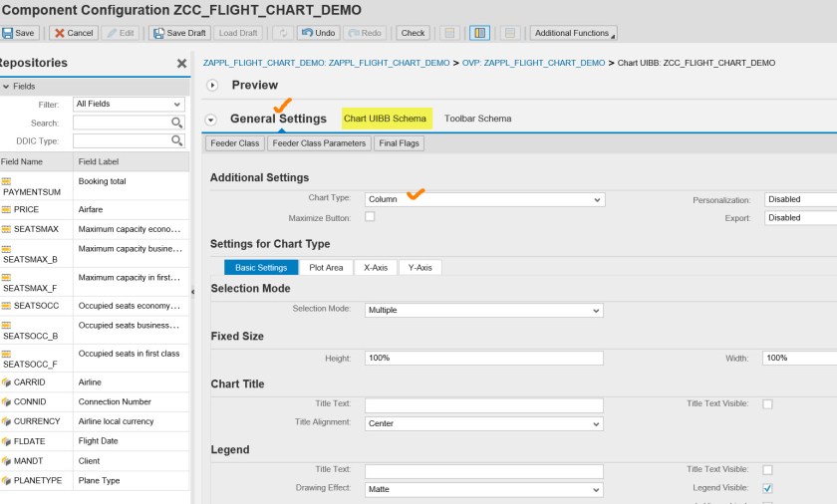Image resolution: width=837 pixels, height=504 pixels.
Task: Select the PLANETYPE field icon
Action: pyautogui.click(x=6, y=480)
